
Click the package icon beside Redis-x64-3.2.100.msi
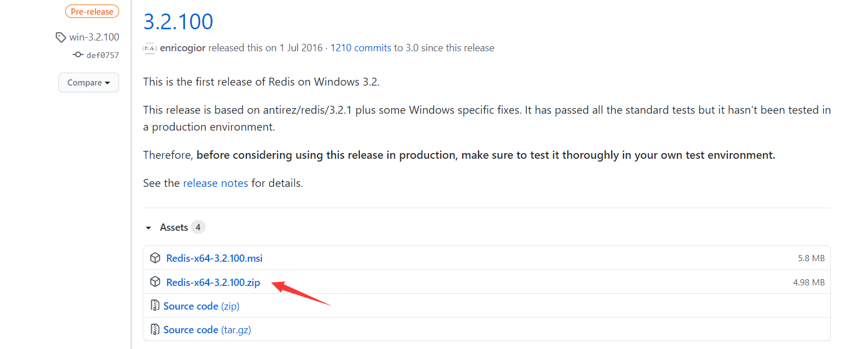[x=155, y=258]
